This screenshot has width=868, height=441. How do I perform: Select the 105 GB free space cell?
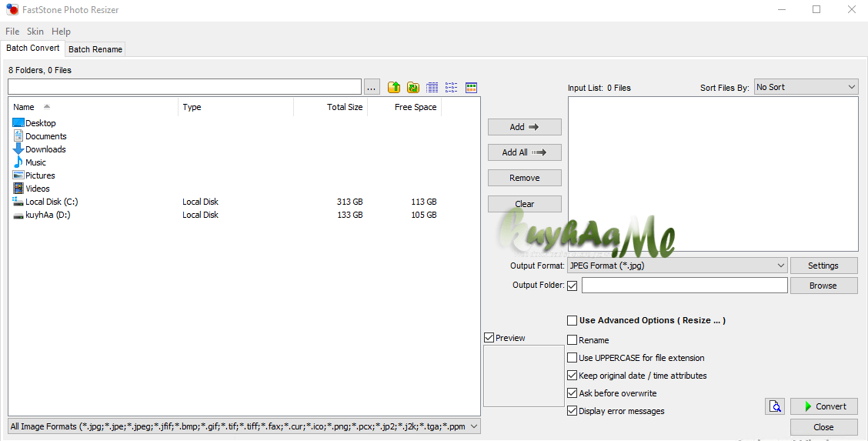(424, 215)
